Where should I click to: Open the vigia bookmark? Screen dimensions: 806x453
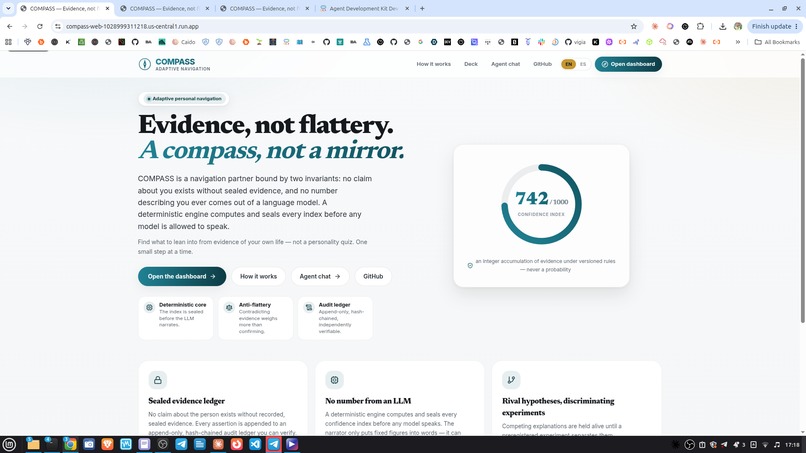pyautogui.click(x=576, y=42)
